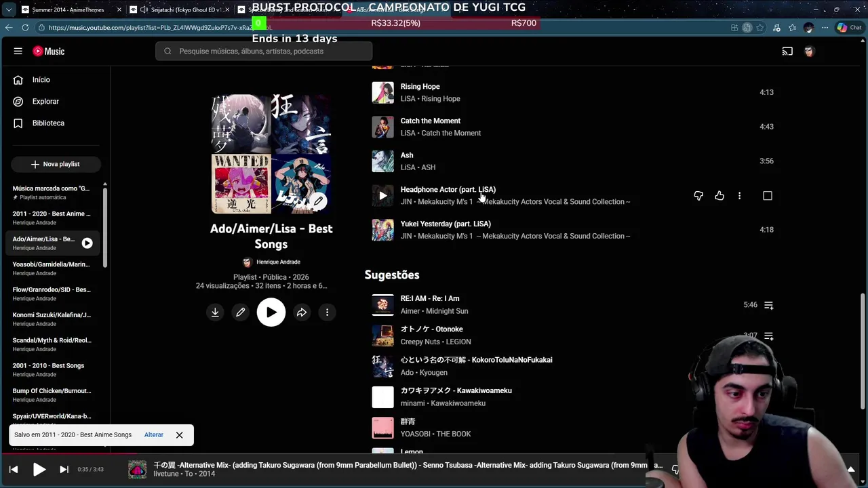Play the Ado/Aimer/Lisa playlist with the big play button
The image size is (868, 488).
[x=271, y=312]
